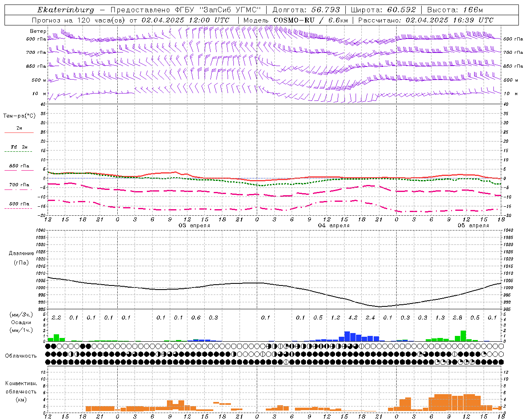The height and width of the screenshot is (420, 525).
Task: Click the "05 апреля" date label
Action: point(473,226)
